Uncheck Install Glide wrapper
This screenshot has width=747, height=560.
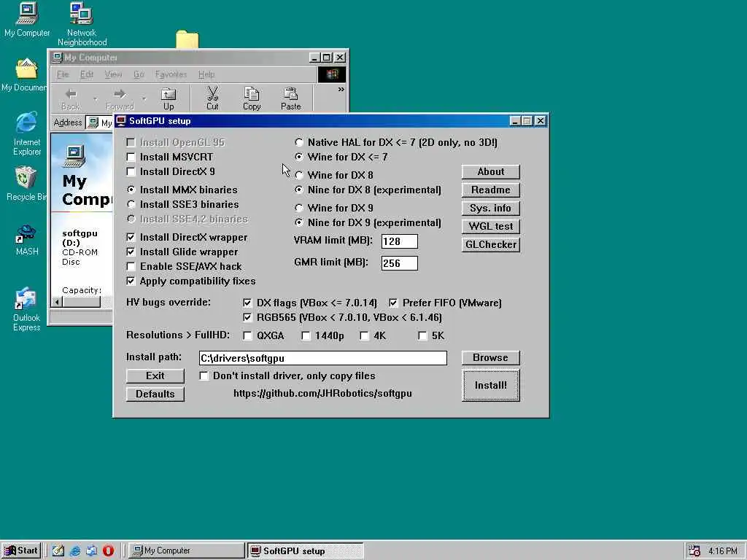[131, 252]
